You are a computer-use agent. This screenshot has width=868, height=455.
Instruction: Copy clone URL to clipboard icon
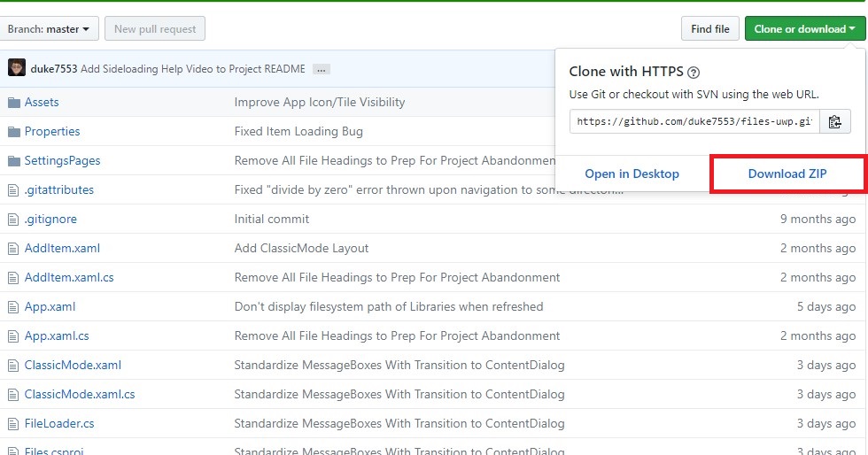[834, 122]
